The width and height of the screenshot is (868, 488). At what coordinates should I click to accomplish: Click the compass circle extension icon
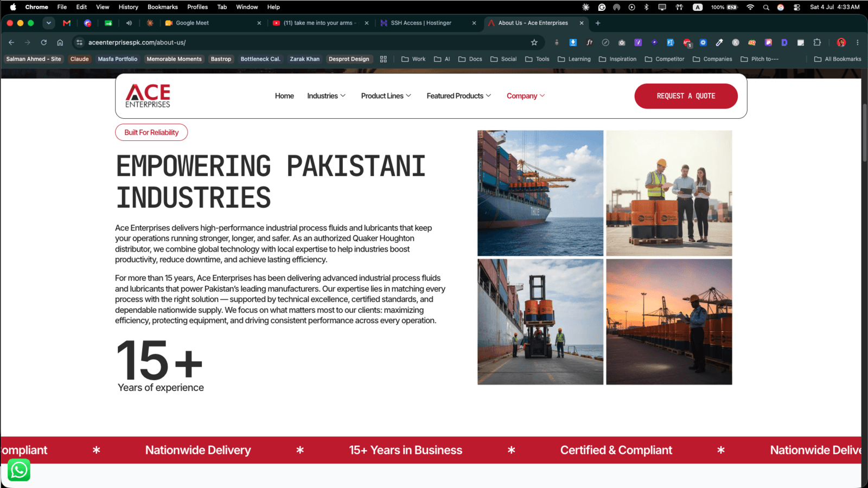[605, 42]
